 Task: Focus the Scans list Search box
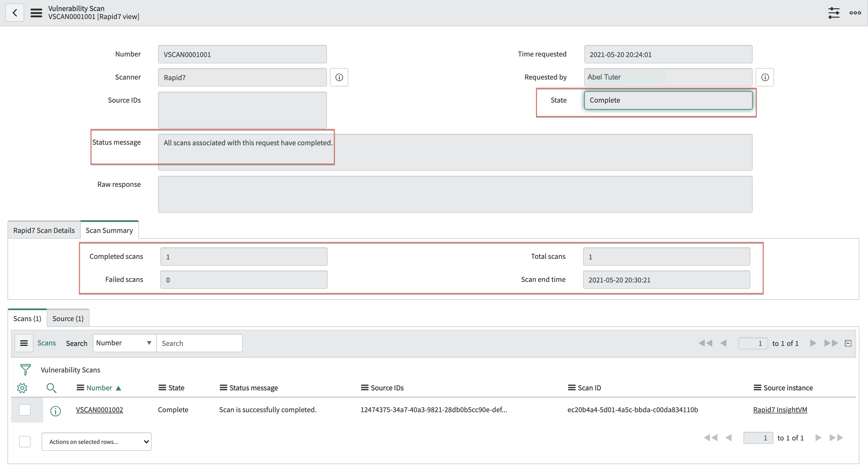200,343
